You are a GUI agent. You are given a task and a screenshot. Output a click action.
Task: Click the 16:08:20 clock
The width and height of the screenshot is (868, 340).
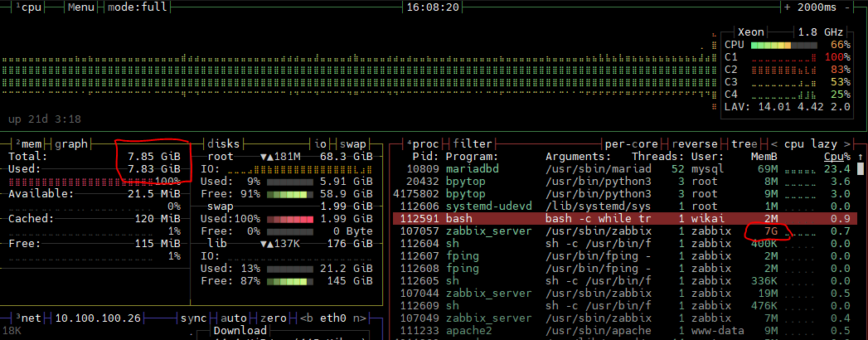click(433, 7)
